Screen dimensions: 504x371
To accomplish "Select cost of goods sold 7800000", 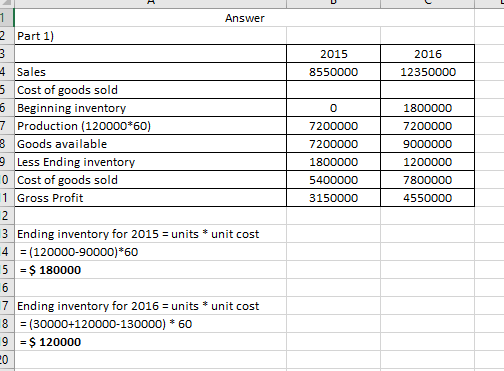I will click(x=427, y=180).
